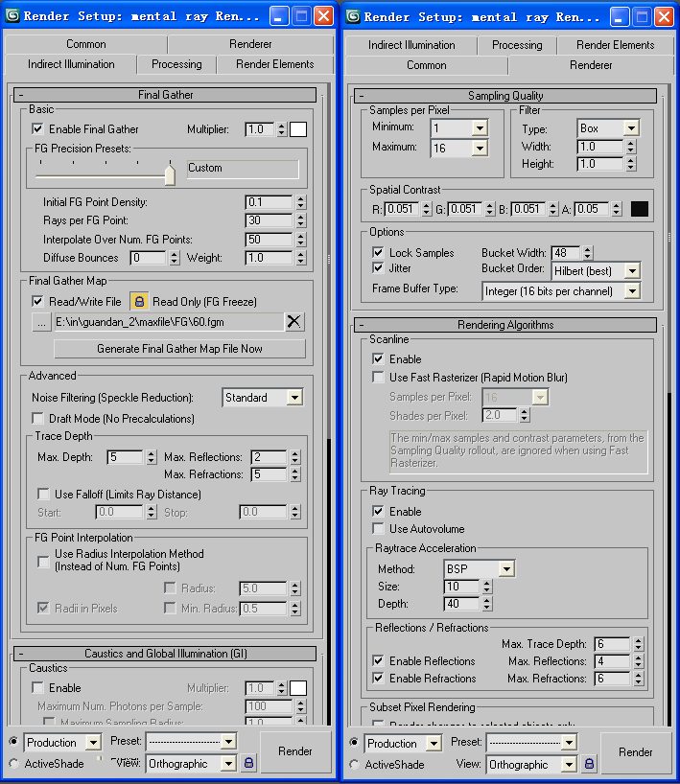Check Use Radius Interpolation Method

point(43,562)
